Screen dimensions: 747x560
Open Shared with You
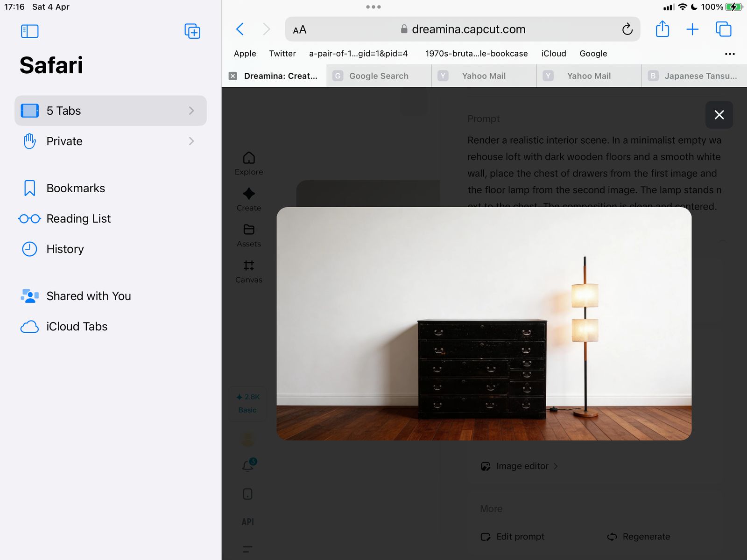click(111, 296)
